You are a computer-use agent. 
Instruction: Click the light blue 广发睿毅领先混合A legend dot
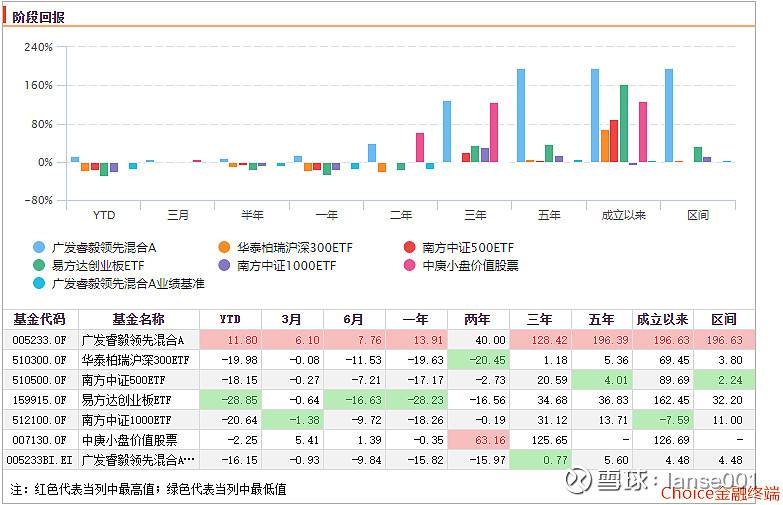(39, 247)
